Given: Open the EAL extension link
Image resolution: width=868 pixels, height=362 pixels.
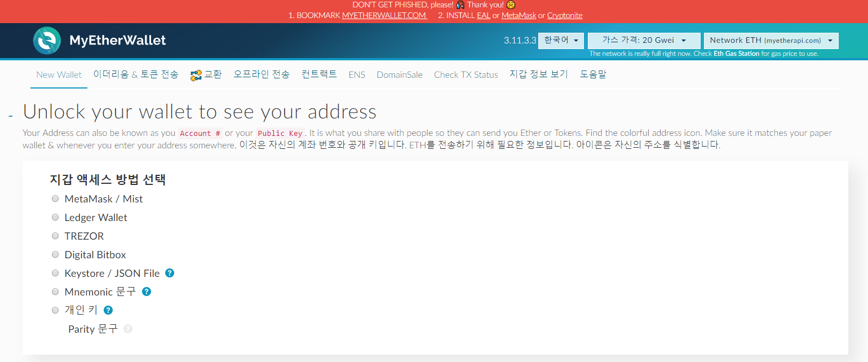Looking at the screenshot, I should click(x=484, y=16).
